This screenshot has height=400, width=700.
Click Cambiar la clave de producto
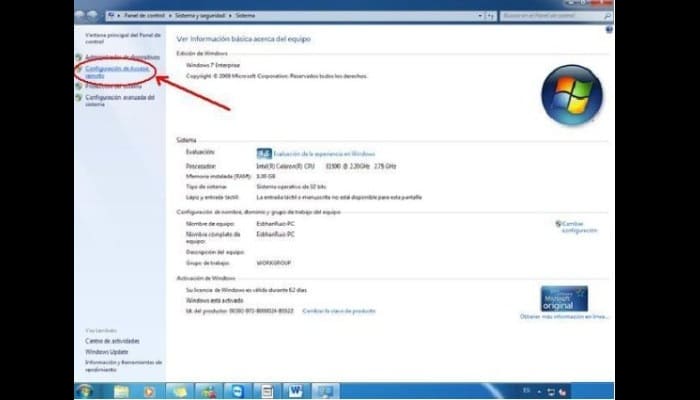[x=339, y=311]
